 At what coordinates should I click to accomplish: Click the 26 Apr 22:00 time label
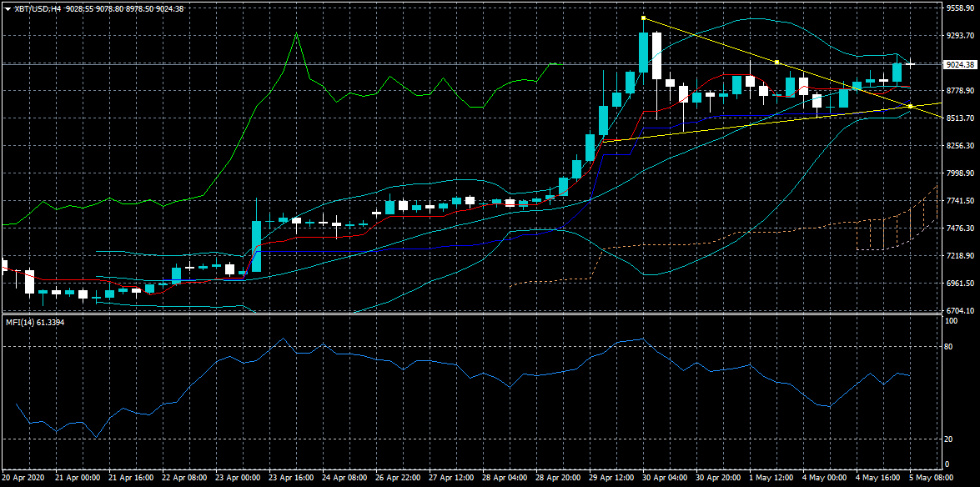pos(398,477)
